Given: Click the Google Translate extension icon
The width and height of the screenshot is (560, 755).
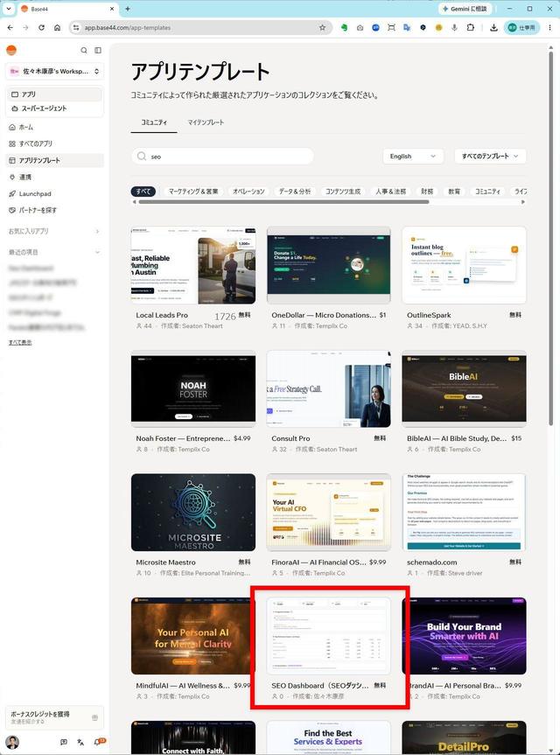Looking at the screenshot, I should [407, 28].
